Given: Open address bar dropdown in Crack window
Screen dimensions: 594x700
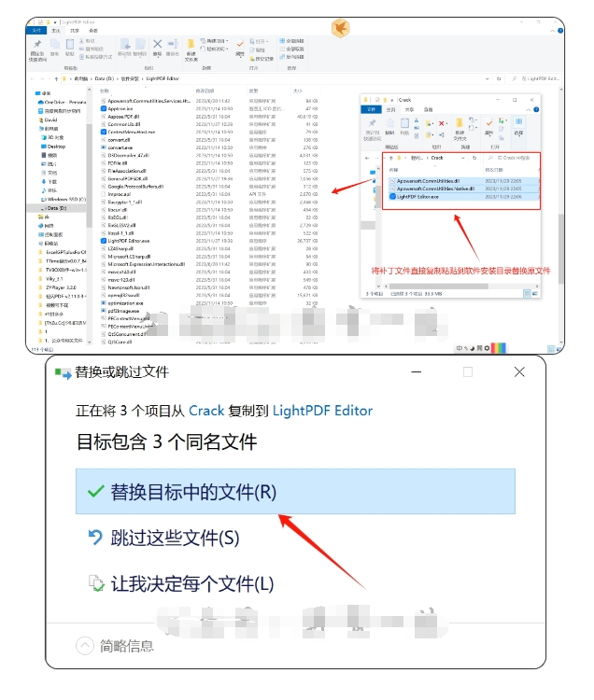Looking at the screenshot, I should (x=462, y=158).
